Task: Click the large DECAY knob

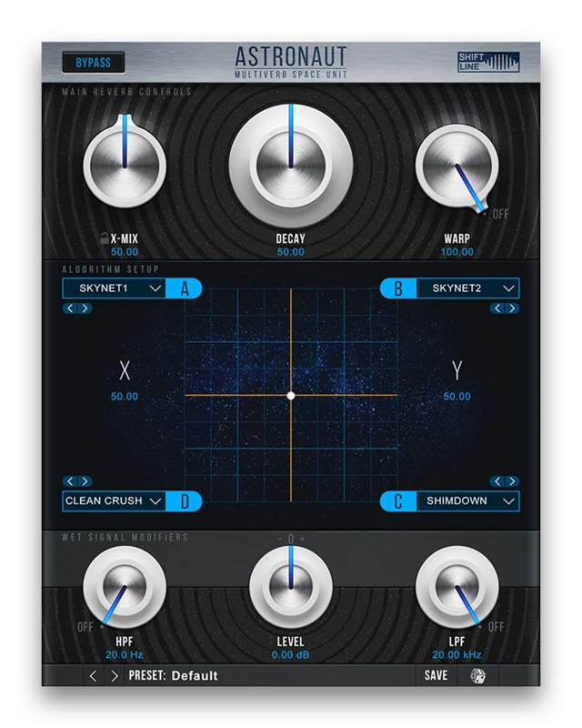Action: point(291,166)
